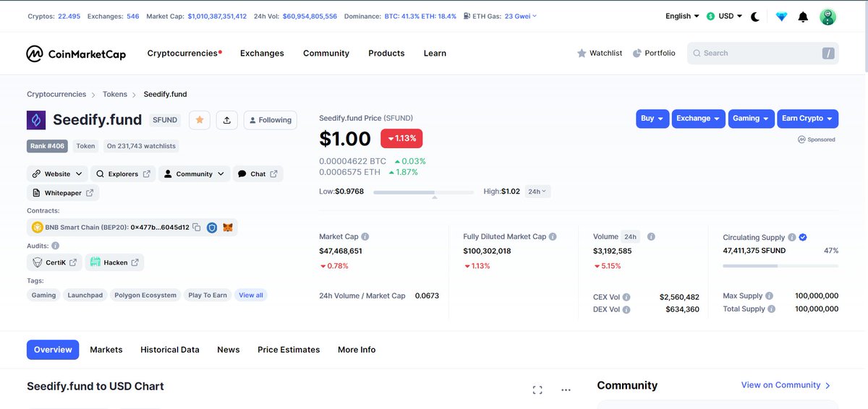Image resolution: width=868 pixels, height=409 pixels.
Task: Open the Earn Crypto dropdown
Action: click(807, 119)
